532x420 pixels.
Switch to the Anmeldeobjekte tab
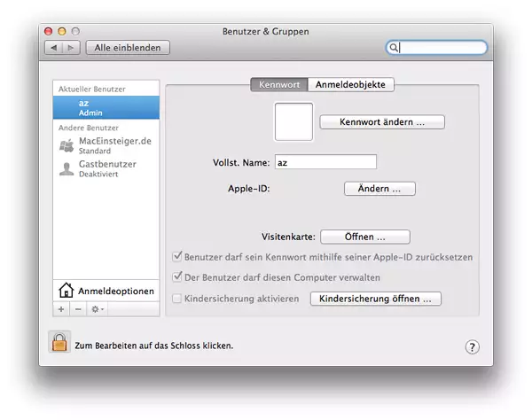point(352,85)
